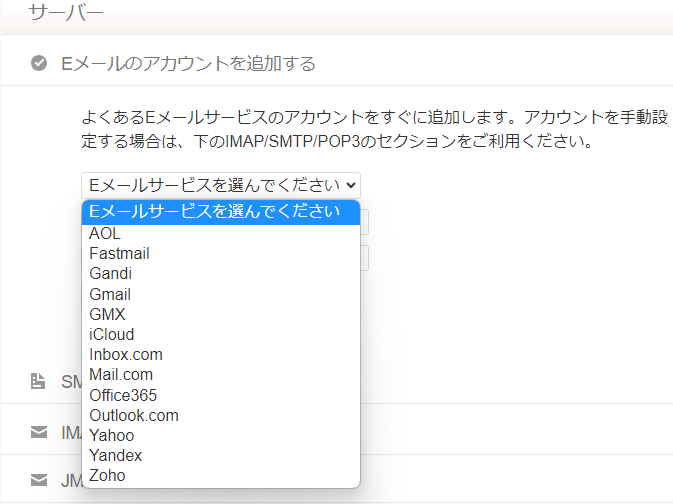Click the document icon of SM section
The image size is (673, 504).
38,381
